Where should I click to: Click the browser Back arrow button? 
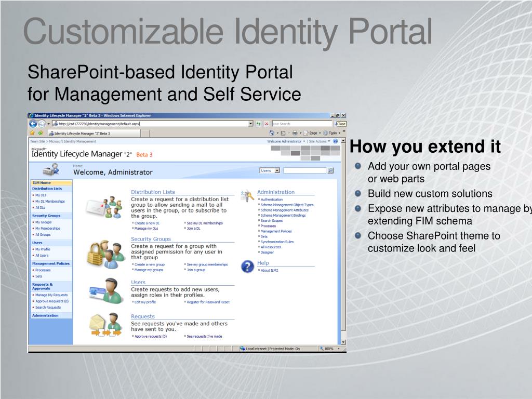click(x=33, y=124)
